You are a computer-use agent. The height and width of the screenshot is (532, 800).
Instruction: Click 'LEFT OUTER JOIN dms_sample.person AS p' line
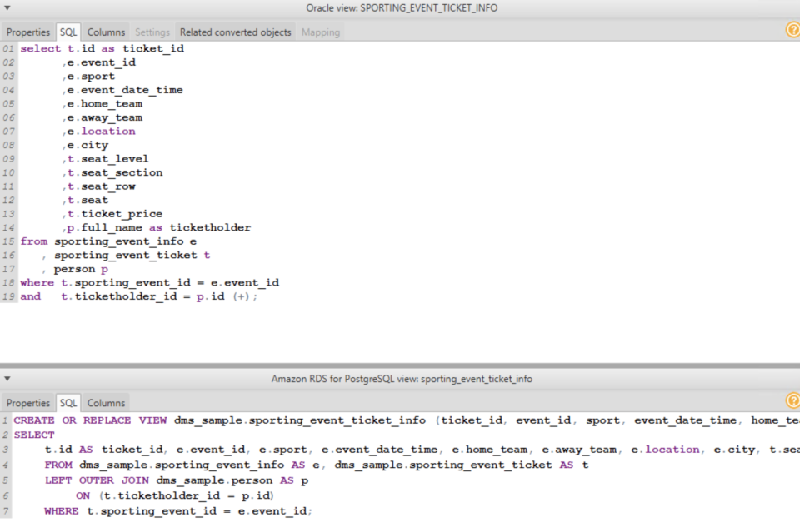[177, 480]
